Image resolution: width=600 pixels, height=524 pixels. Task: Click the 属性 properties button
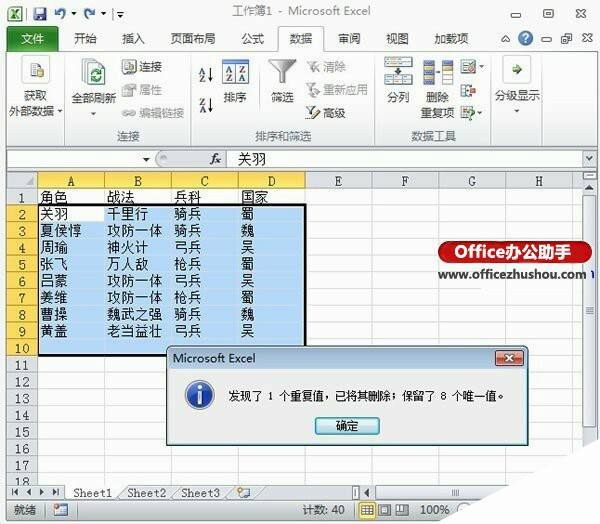pos(142,90)
